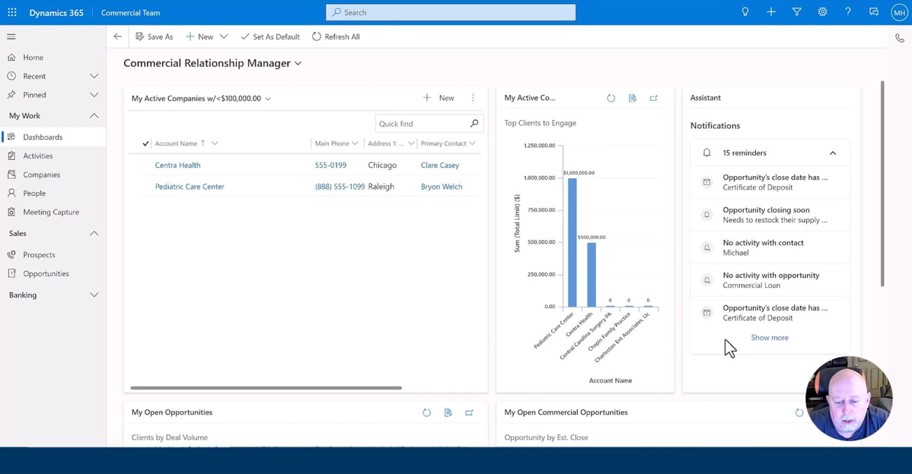Expand the Pinned section
This screenshot has height=474, width=912.
[x=94, y=95]
